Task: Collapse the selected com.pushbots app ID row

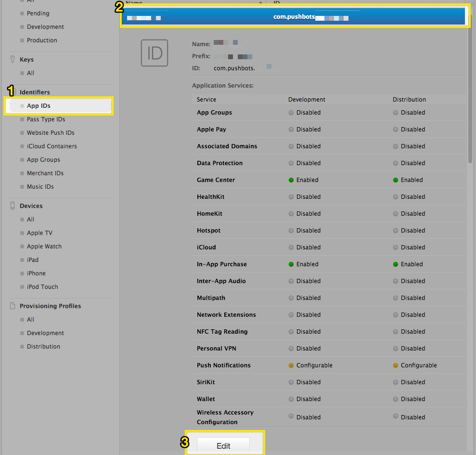Action: 294,17
